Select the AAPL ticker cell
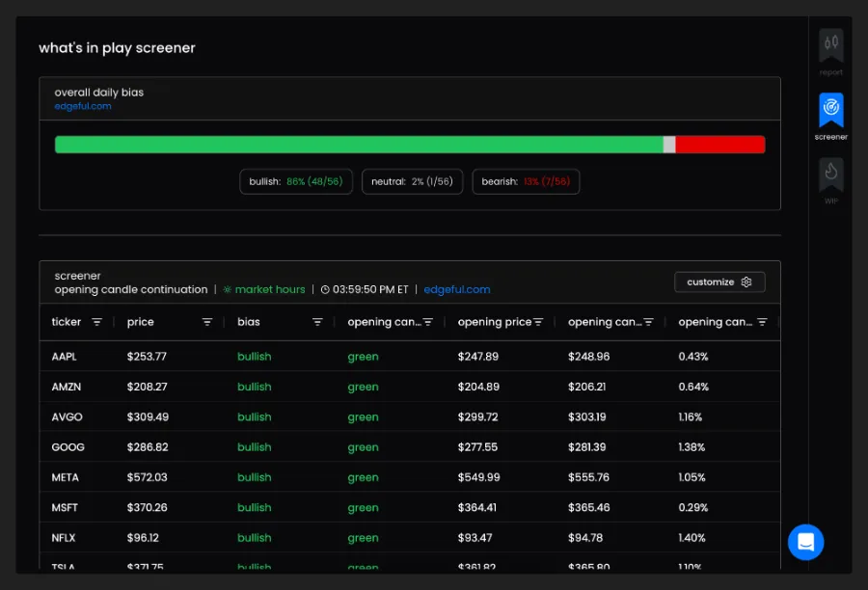868x590 pixels. (65, 357)
